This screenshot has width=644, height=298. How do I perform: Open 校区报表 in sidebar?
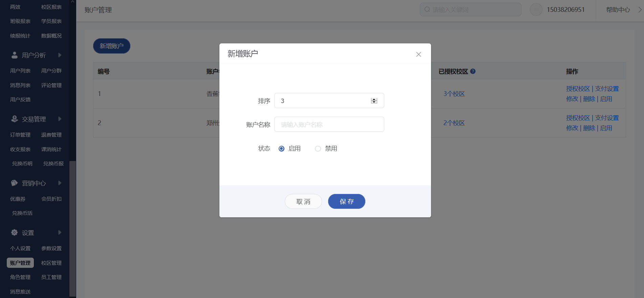coord(51,7)
